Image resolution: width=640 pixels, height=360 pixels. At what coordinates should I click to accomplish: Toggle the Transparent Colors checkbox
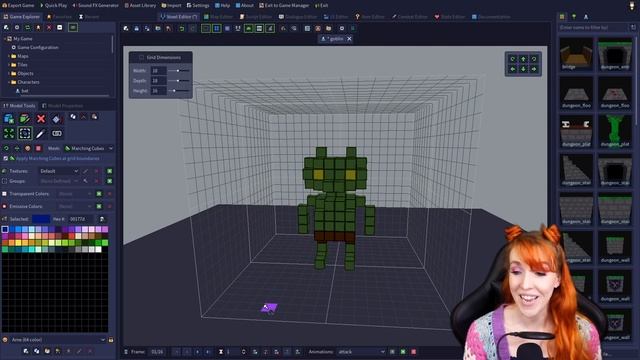4,194
